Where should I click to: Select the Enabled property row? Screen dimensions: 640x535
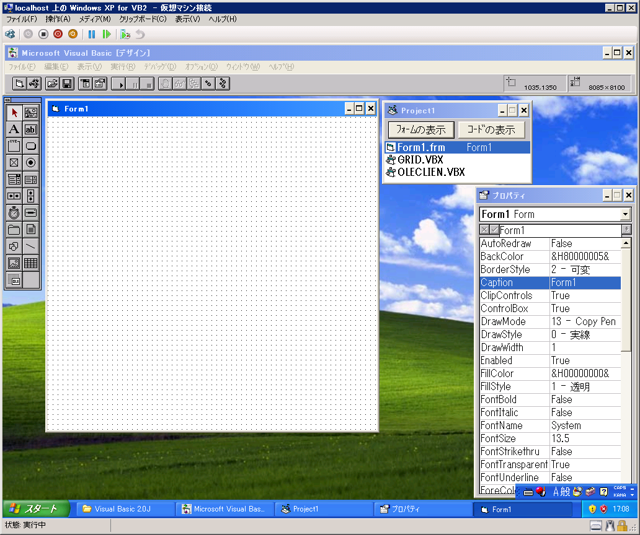(x=550, y=360)
